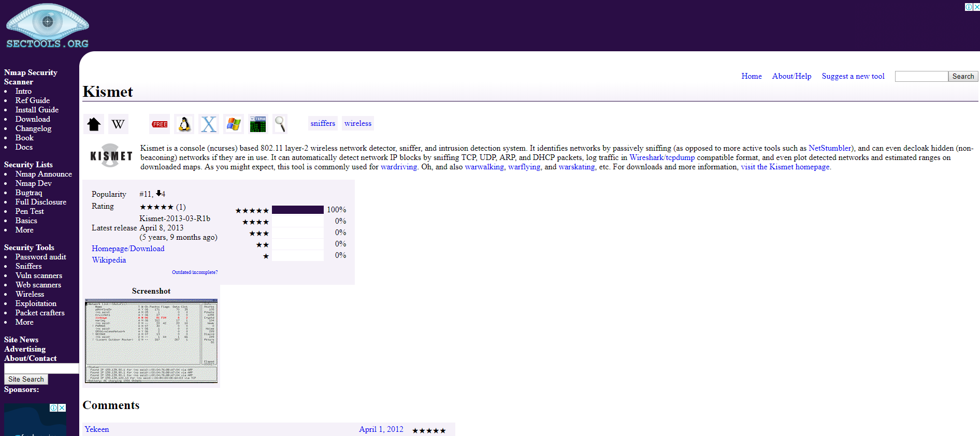Open the Basics list link
Image resolution: width=980 pixels, height=436 pixels.
click(x=26, y=221)
